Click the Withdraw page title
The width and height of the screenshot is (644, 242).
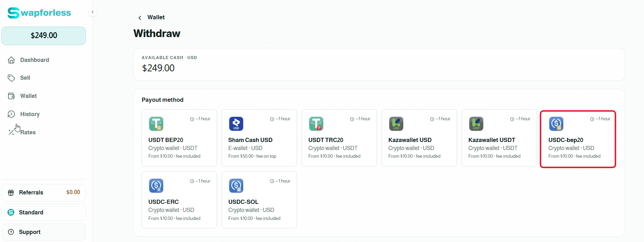click(157, 34)
